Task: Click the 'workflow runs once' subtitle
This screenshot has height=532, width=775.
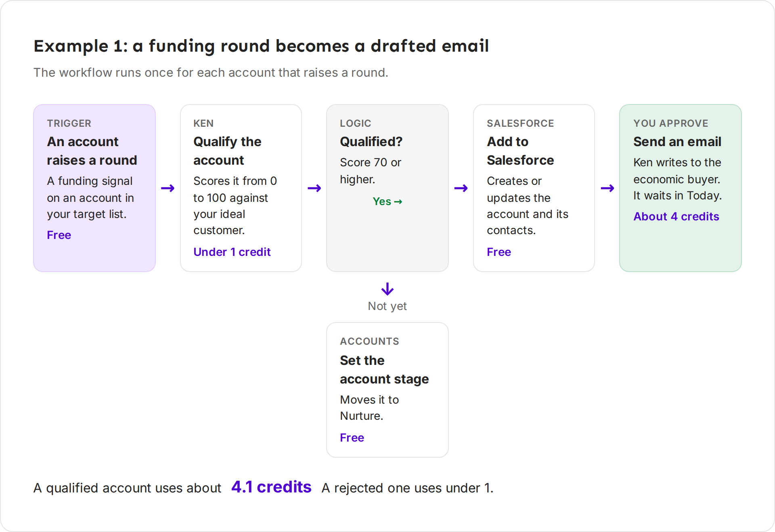Action: (x=210, y=73)
